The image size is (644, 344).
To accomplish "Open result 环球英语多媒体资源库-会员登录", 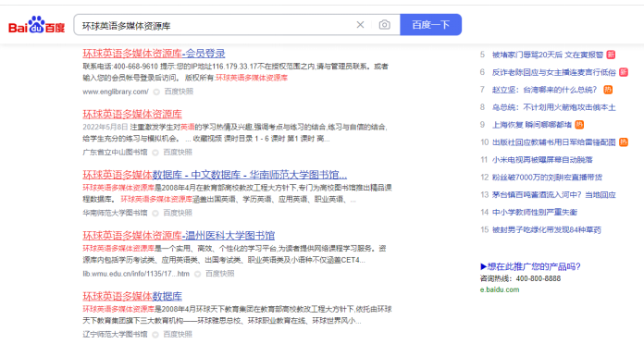I will tap(154, 54).
